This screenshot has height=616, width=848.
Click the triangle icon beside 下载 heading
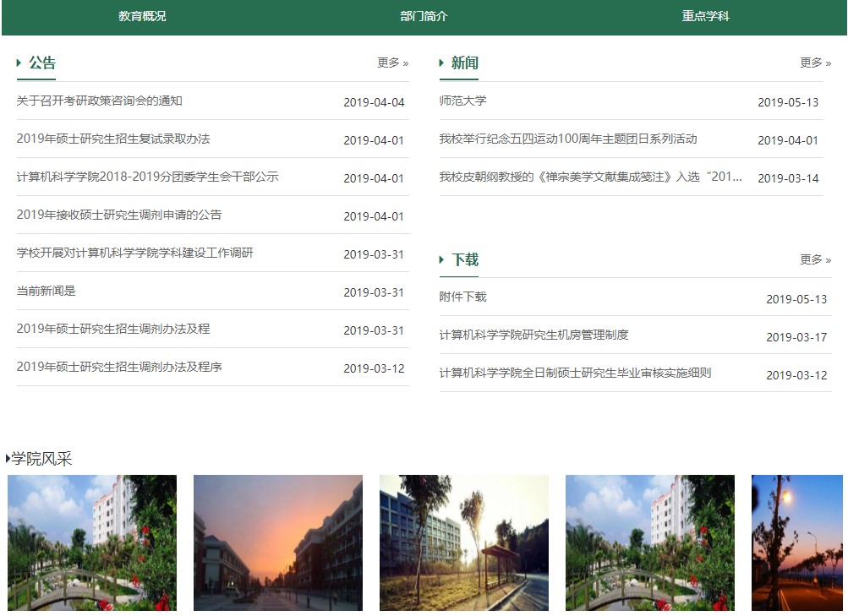[x=442, y=259]
